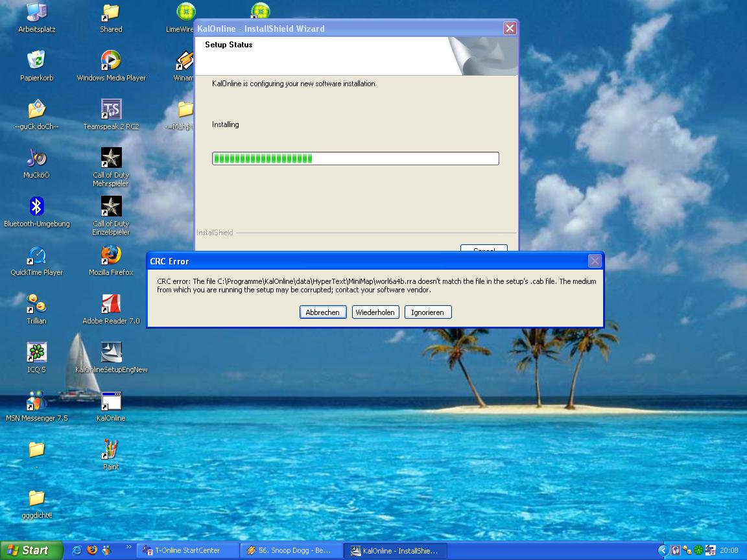
Task: Switch to T-Online StartCenter taskbar button
Action: pyautogui.click(x=187, y=550)
